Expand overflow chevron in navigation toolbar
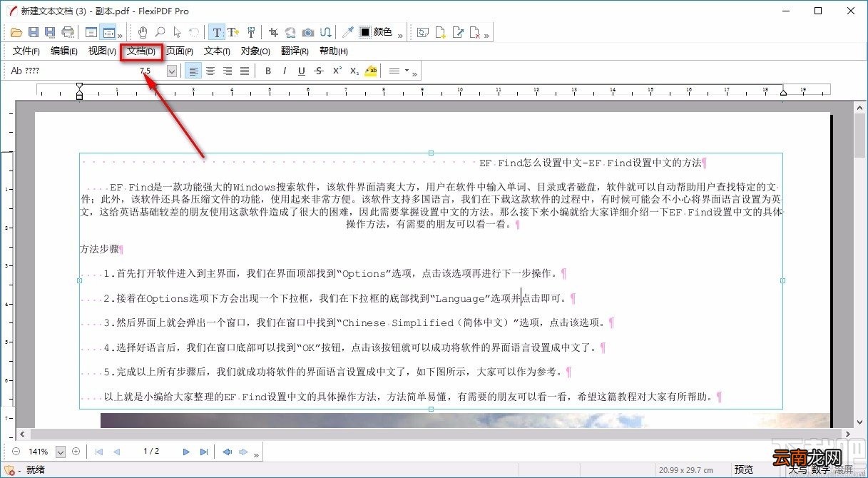Screen dimensions: 868x478 point(257,454)
